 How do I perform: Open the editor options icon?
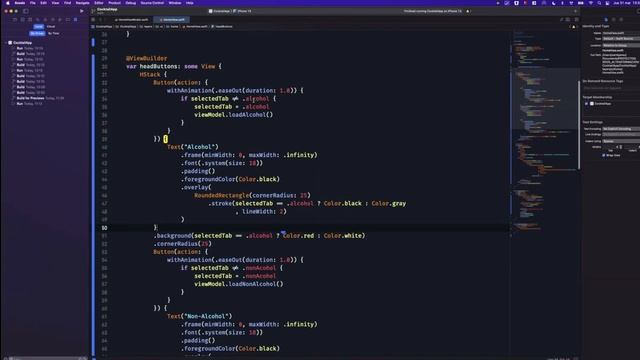[x=568, y=19]
